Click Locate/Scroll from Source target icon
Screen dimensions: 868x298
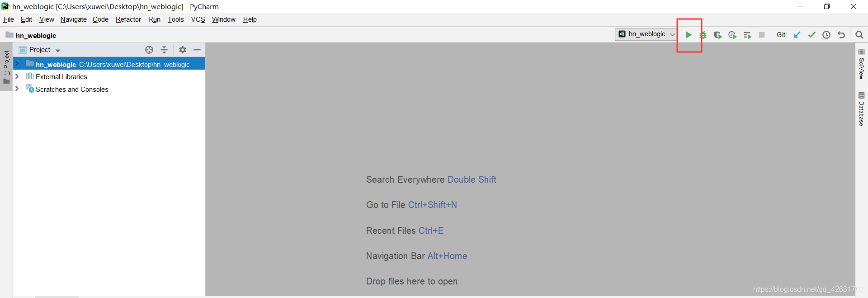click(x=149, y=50)
